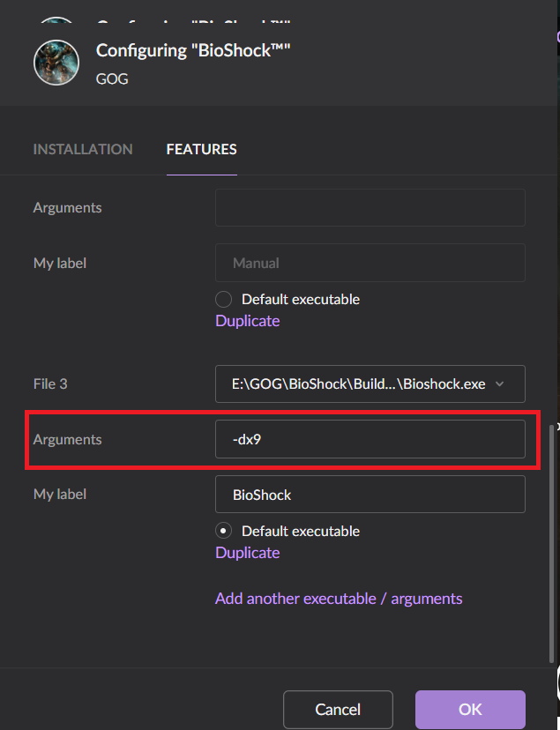Click the GOG subtitle text
Image resolution: width=560 pixels, height=730 pixels.
[x=112, y=78]
